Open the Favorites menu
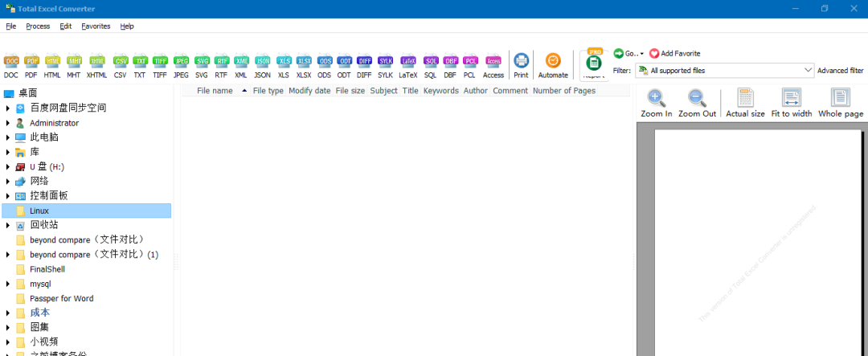Screen dimensions: 868x356 (96, 26)
